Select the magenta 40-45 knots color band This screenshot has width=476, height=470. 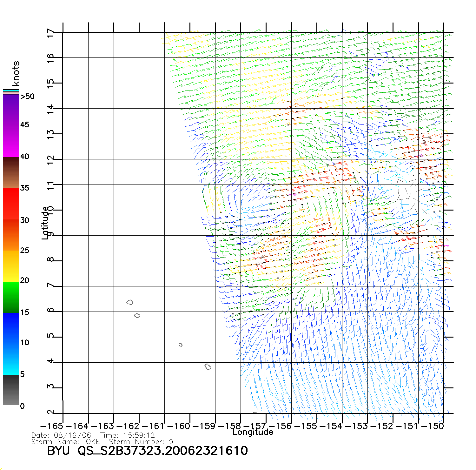(x=11, y=141)
